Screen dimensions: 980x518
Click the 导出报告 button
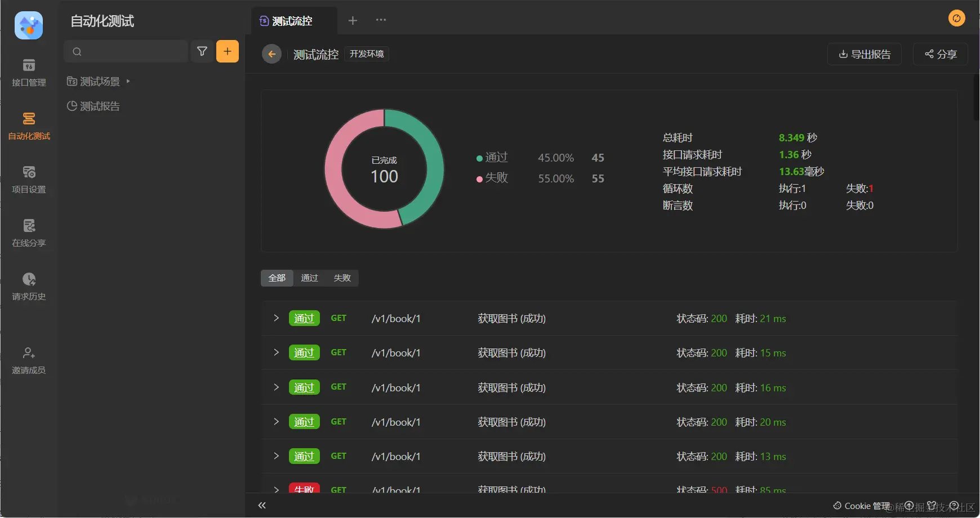pyautogui.click(x=865, y=54)
